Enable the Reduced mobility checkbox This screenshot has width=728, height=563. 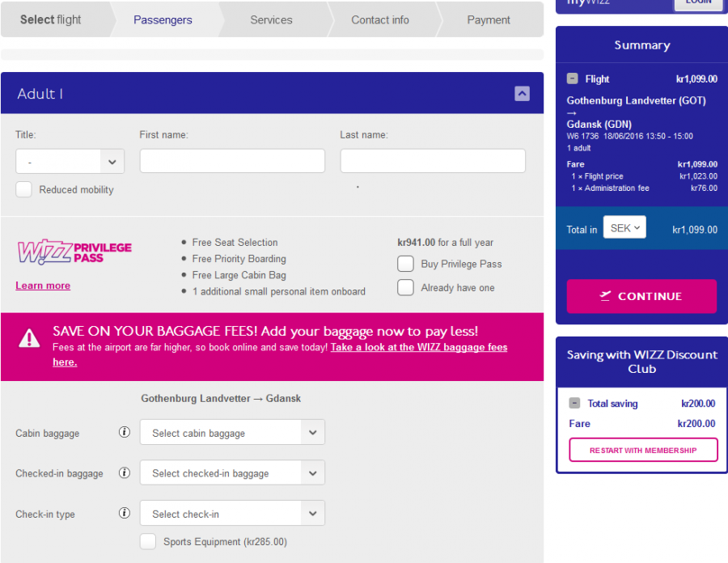[x=23, y=189]
